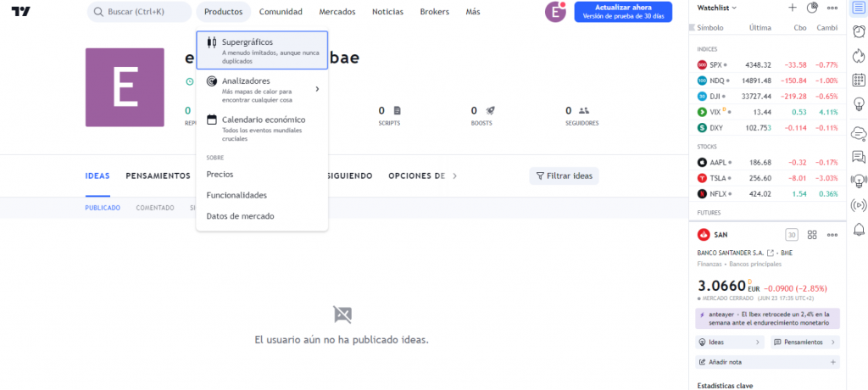Select Supergráficos from the Productos menu
Image resolution: width=868 pixels, height=390 pixels.
(x=262, y=50)
